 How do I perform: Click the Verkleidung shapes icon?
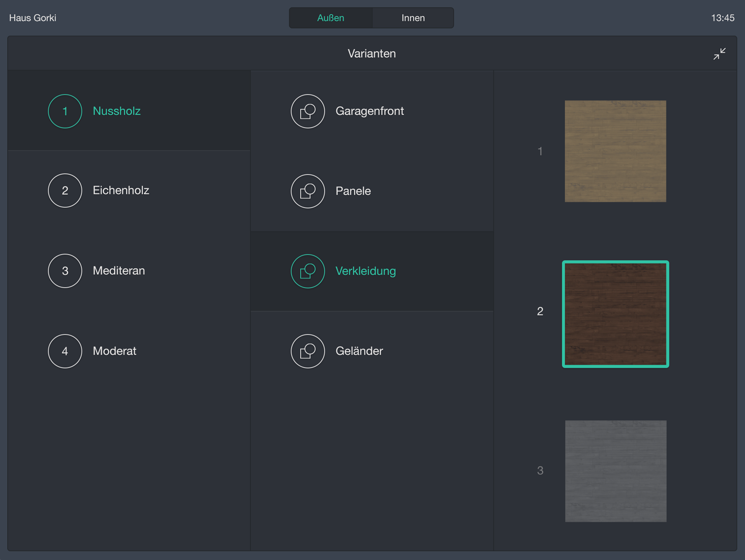tap(307, 271)
